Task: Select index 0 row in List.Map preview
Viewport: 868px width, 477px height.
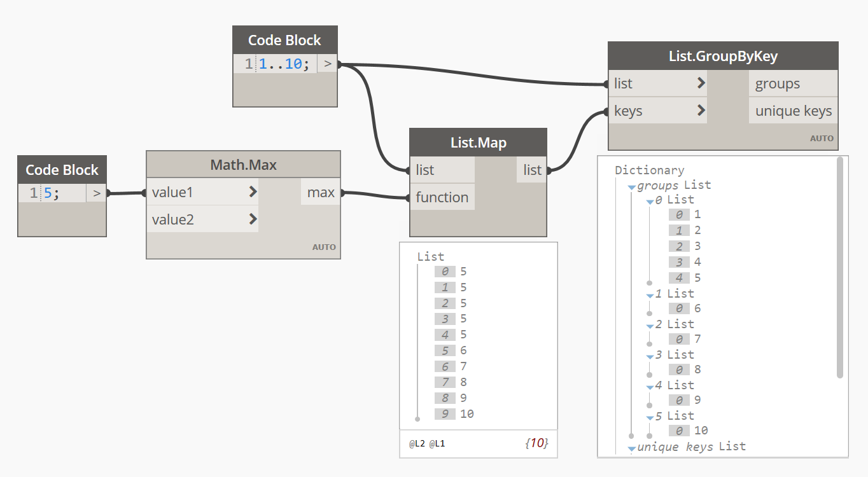Action: 451,272
